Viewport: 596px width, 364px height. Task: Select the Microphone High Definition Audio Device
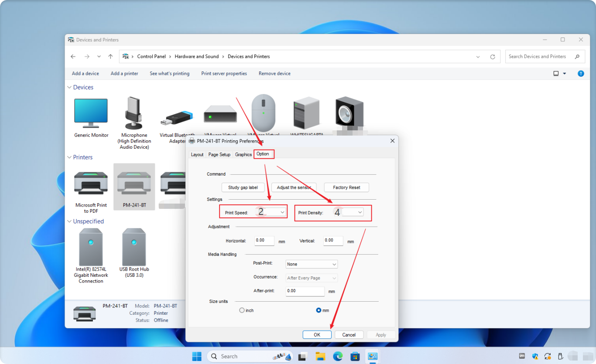point(134,112)
